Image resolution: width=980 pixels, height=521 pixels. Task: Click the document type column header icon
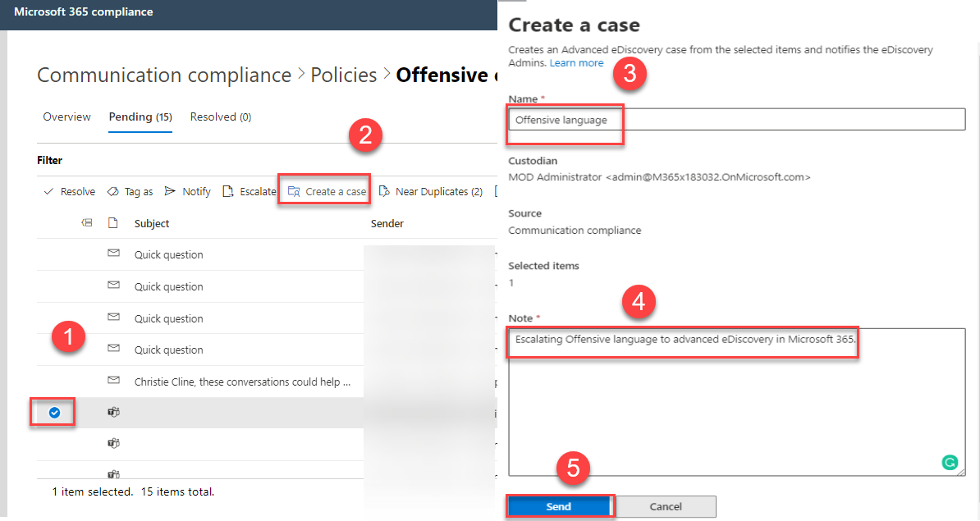[x=113, y=223]
